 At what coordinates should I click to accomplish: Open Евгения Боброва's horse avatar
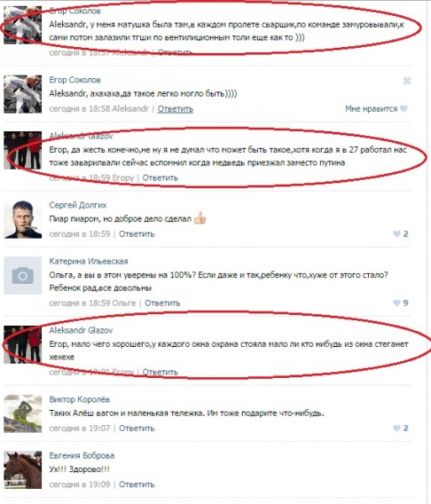(x=23, y=470)
